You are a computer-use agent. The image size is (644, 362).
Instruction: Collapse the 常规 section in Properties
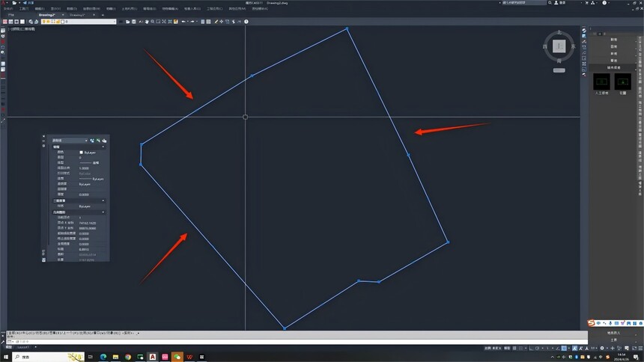click(103, 147)
